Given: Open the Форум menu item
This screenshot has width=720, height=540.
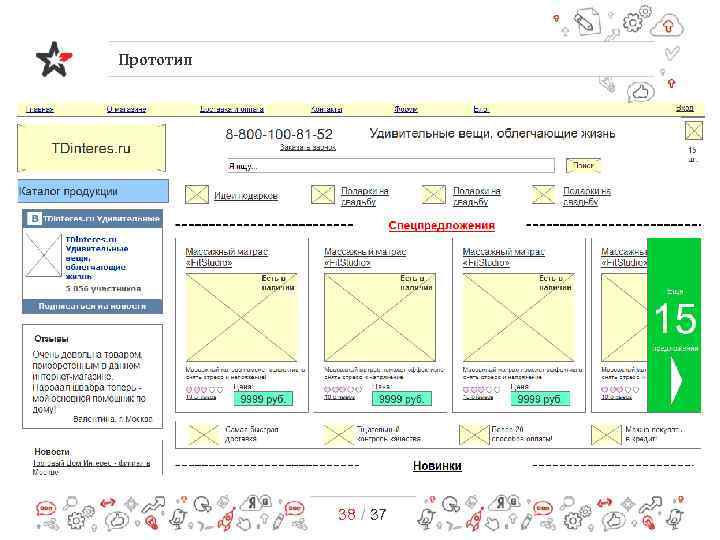Looking at the screenshot, I should click(x=406, y=109).
